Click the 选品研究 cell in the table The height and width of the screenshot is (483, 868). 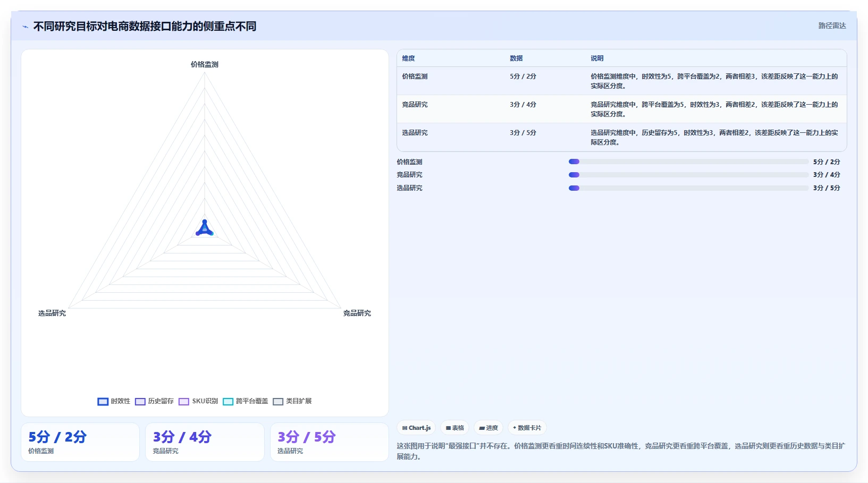[415, 133]
